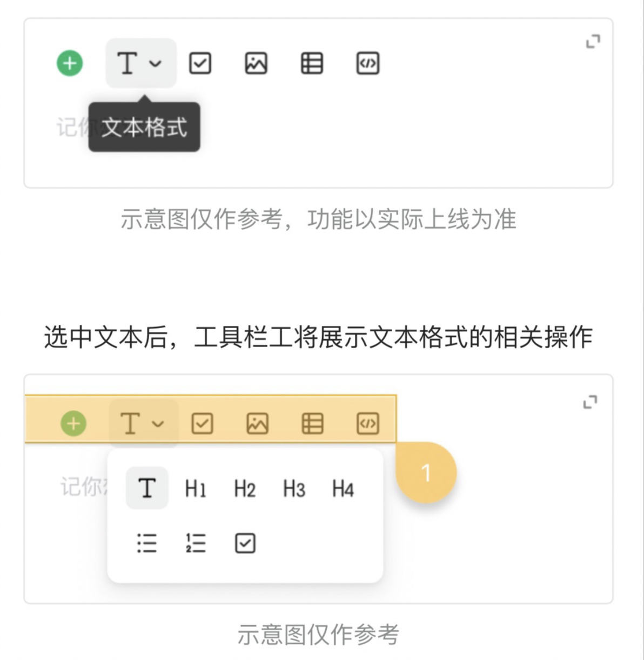Select plain text T in format popup
Image resolution: width=644 pixels, height=660 pixels.
[x=147, y=488]
